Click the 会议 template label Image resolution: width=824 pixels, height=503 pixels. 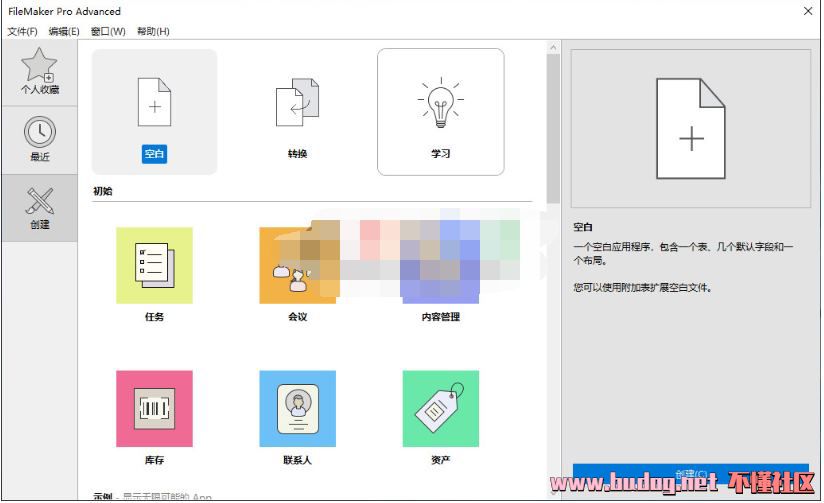click(x=297, y=316)
